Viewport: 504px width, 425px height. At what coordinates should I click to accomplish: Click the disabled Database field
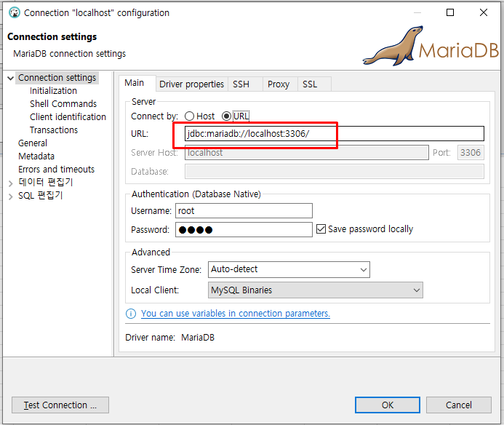pos(335,172)
